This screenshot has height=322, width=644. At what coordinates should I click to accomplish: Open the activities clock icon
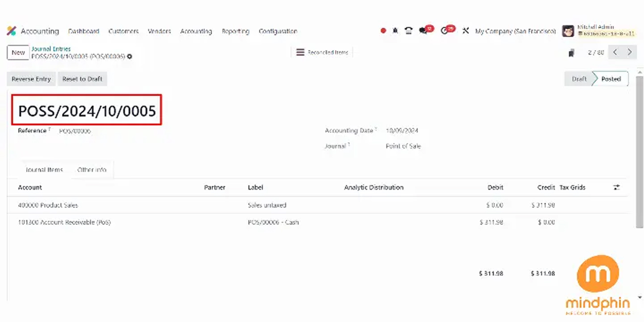point(445,31)
